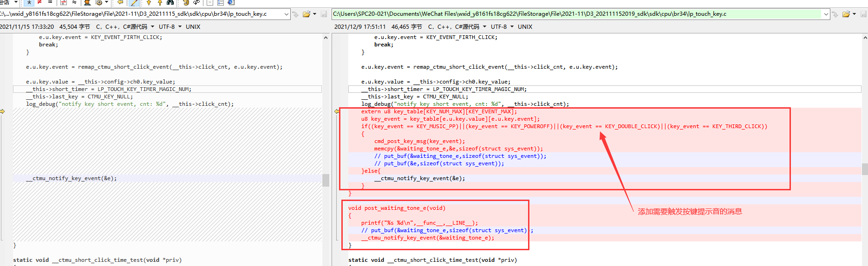Screen dimensions: 868x266
Task: Click the right file size 46,465 字节
Action: pos(407,26)
